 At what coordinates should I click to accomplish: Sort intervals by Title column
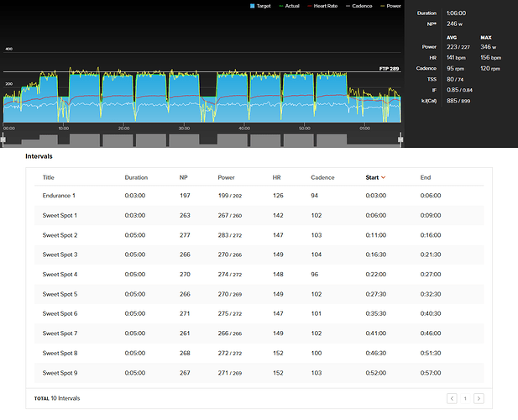[x=48, y=177]
